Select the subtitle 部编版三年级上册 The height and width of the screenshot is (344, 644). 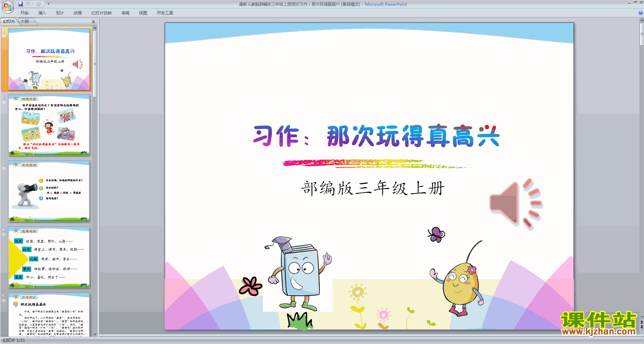[373, 188]
